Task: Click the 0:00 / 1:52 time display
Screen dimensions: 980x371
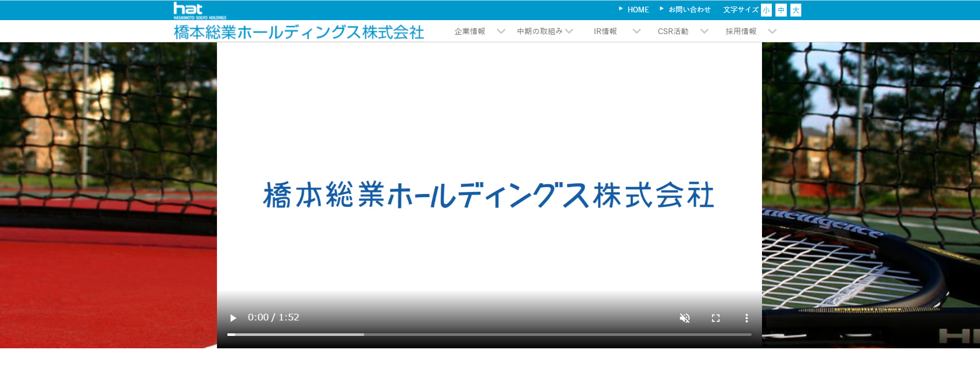Action: tap(273, 317)
